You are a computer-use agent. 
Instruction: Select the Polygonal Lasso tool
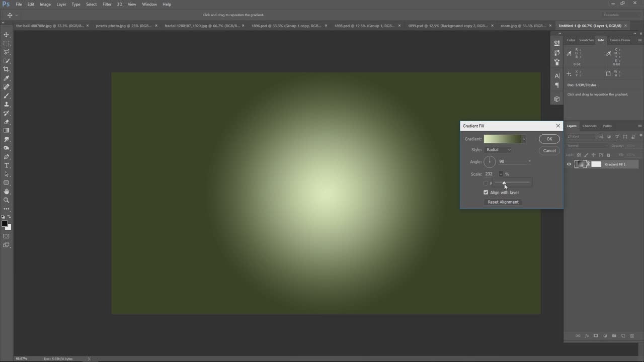coord(7,52)
